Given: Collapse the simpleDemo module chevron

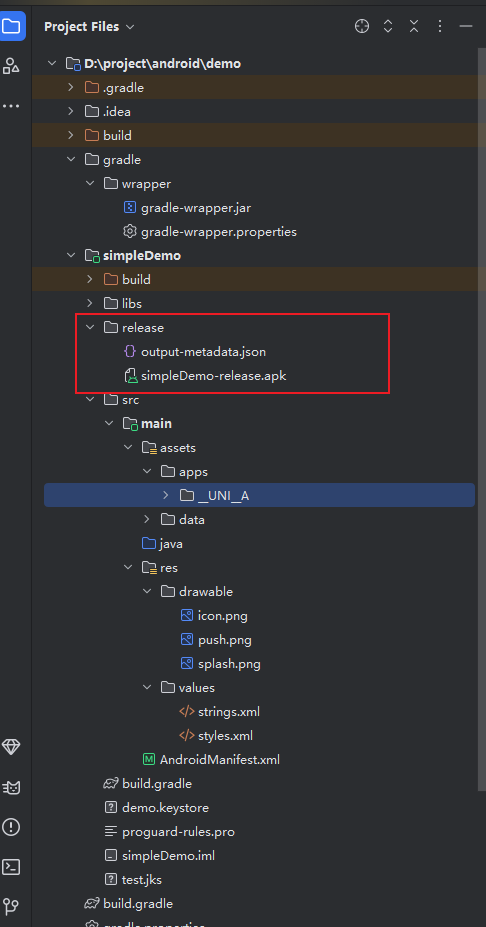Looking at the screenshot, I should 71,255.
